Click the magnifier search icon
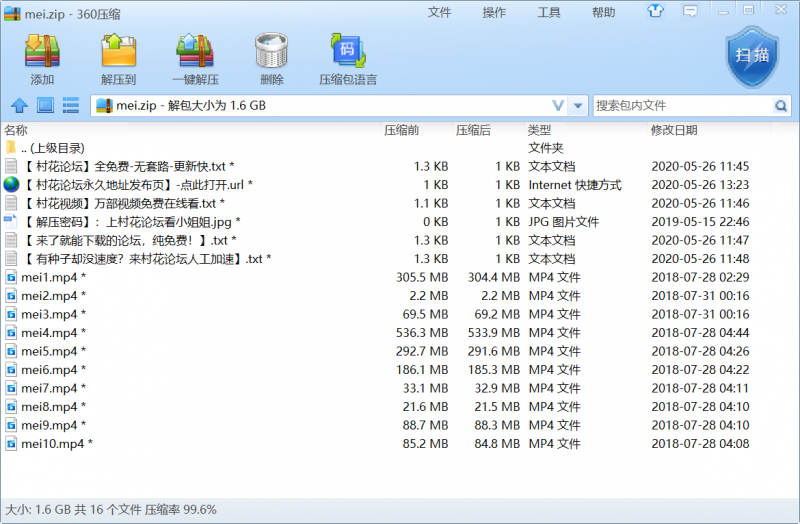 (x=781, y=105)
